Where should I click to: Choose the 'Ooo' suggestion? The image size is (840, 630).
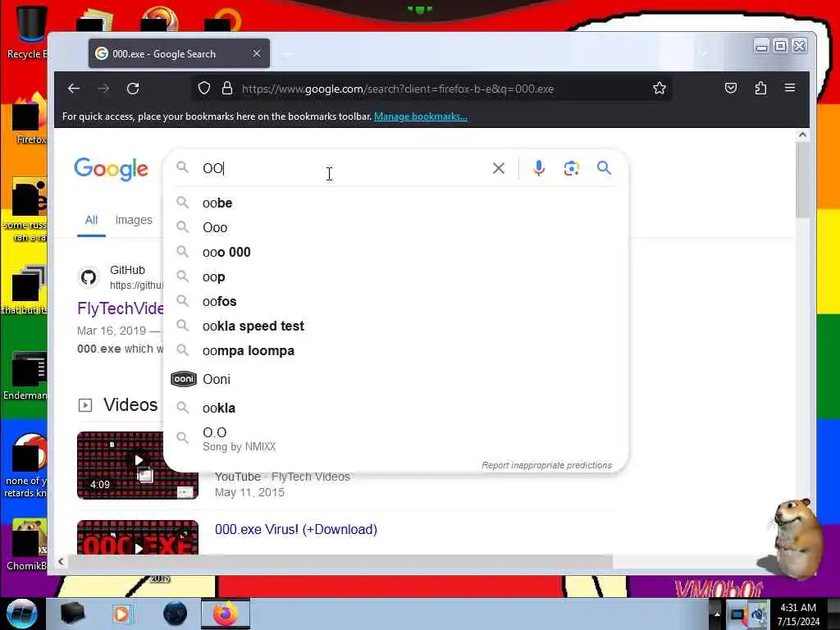396,228
